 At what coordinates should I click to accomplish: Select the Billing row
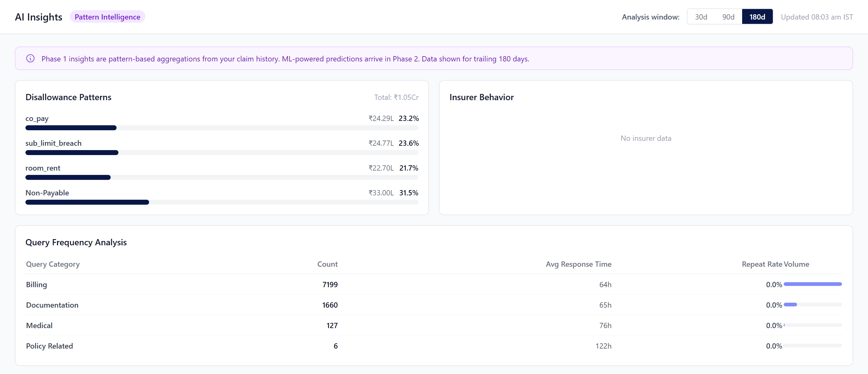434,284
